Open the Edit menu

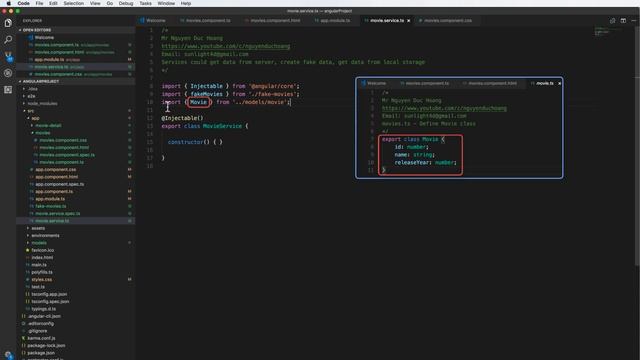[x=53, y=3]
